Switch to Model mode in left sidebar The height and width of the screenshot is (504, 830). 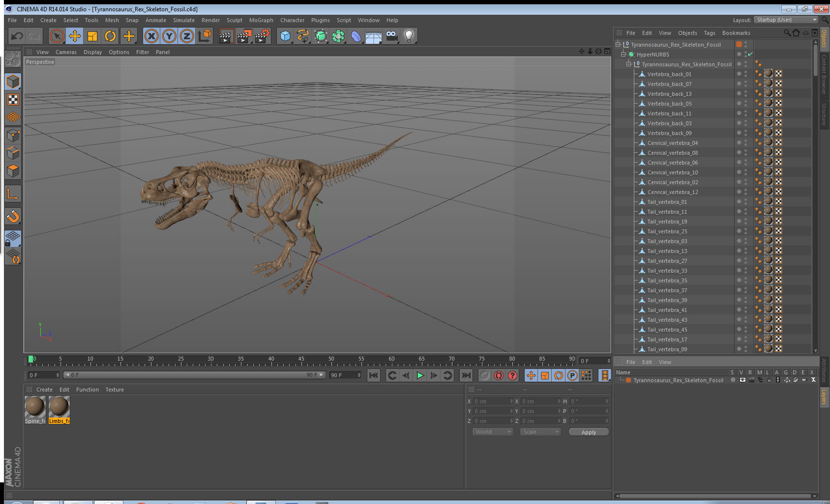(x=13, y=82)
